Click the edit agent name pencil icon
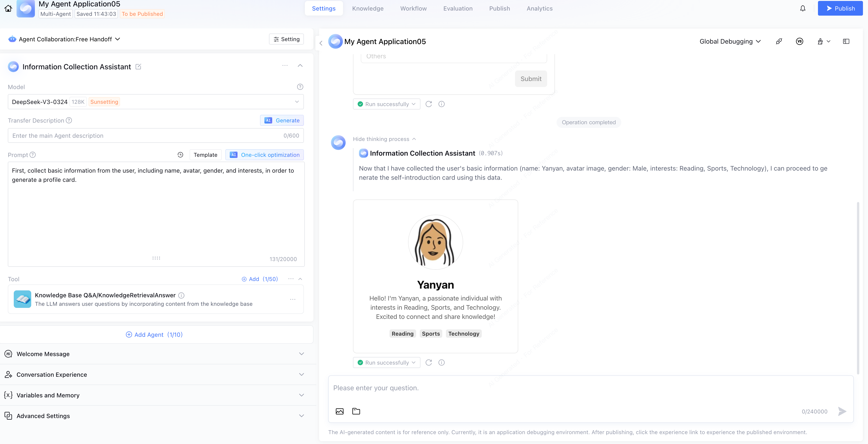The image size is (868, 444). pyautogui.click(x=138, y=67)
